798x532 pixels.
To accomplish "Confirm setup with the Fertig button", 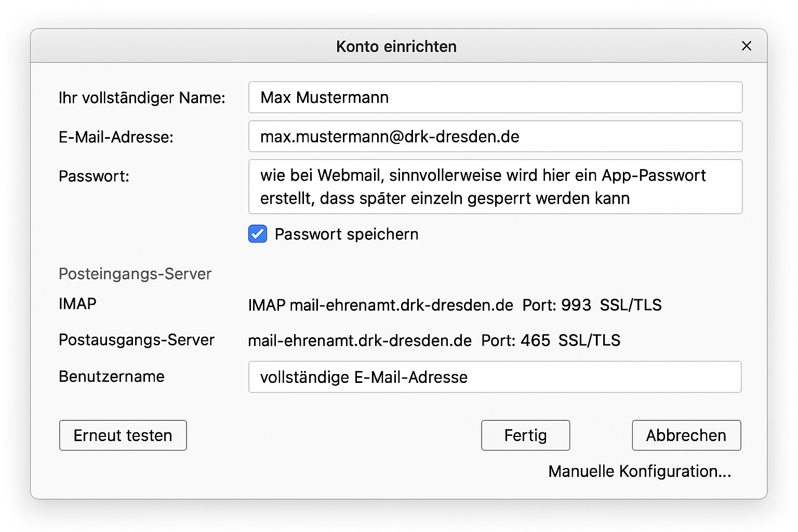I will click(525, 435).
